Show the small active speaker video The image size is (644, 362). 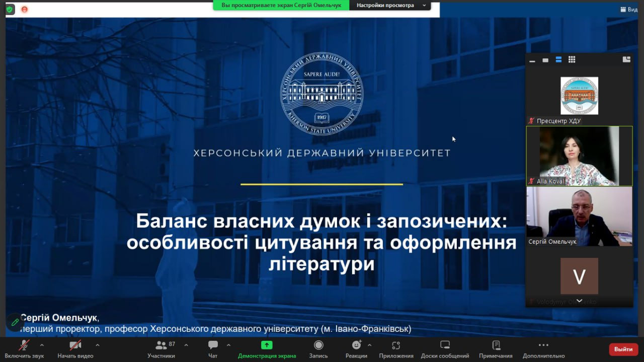tap(545, 60)
